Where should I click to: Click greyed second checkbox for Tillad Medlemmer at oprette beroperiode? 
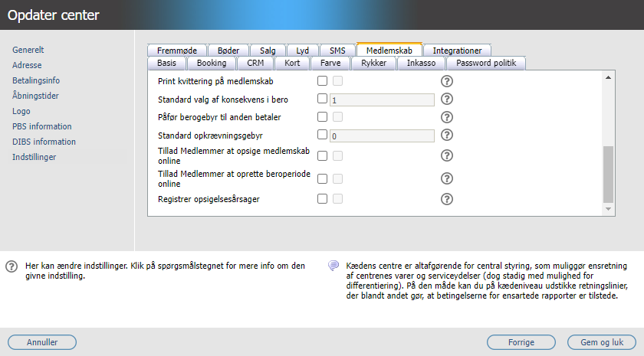coord(337,179)
